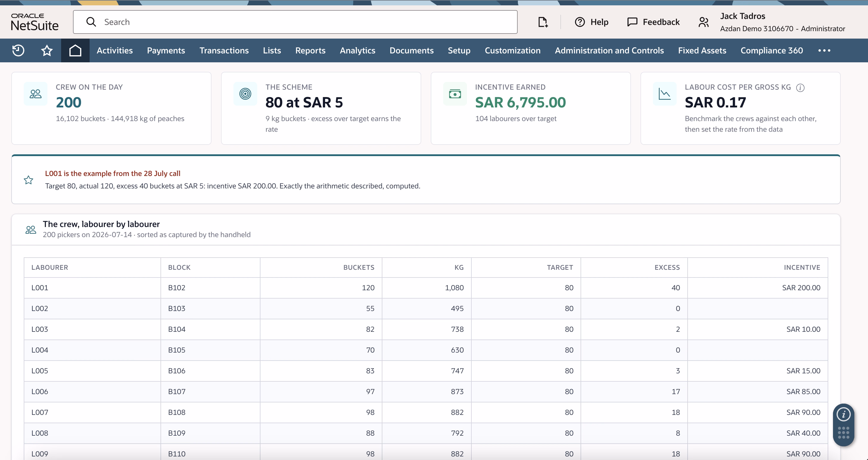Expand the more menu ellipsis in navigation

tap(824, 50)
